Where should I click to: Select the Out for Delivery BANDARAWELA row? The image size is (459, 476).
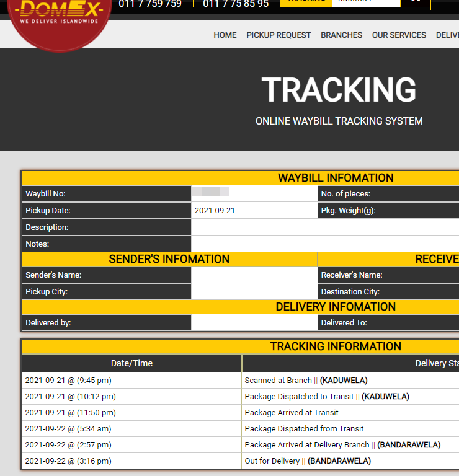tap(240, 461)
